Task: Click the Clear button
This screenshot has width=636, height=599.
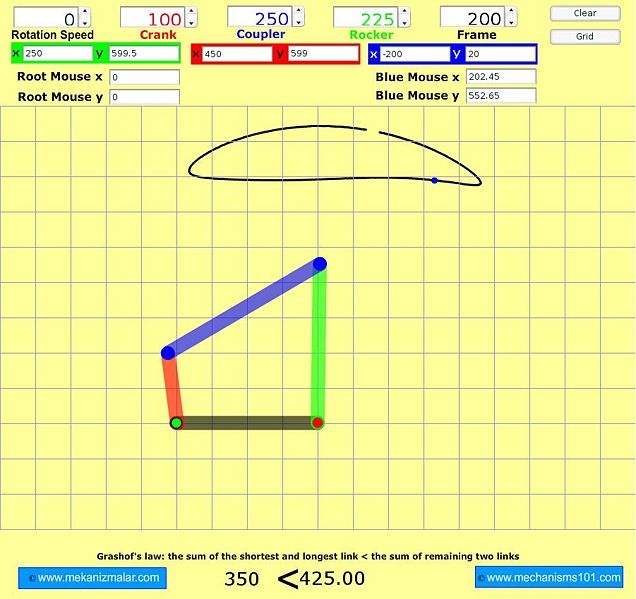Action: pyautogui.click(x=585, y=13)
